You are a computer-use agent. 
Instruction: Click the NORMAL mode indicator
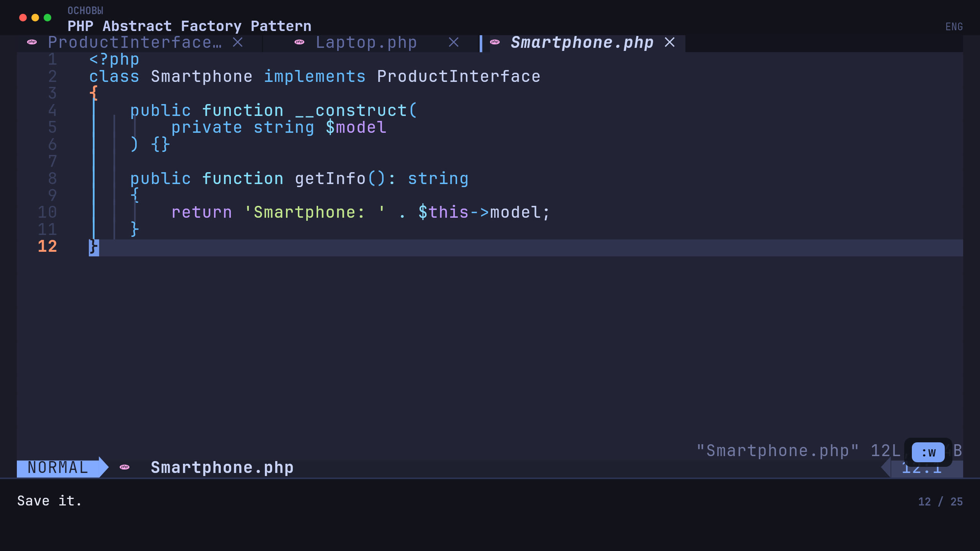(58, 468)
